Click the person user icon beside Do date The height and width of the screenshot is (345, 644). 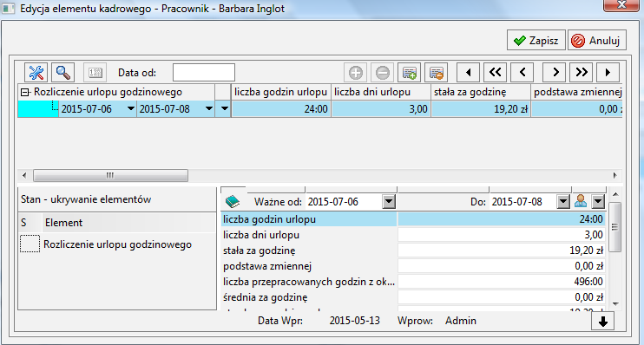[581, 201]
